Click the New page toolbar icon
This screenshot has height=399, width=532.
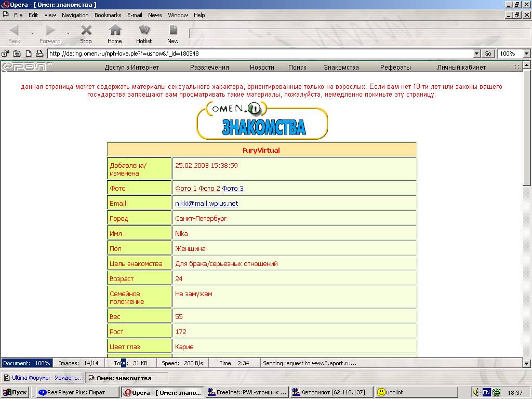(173, 34)
